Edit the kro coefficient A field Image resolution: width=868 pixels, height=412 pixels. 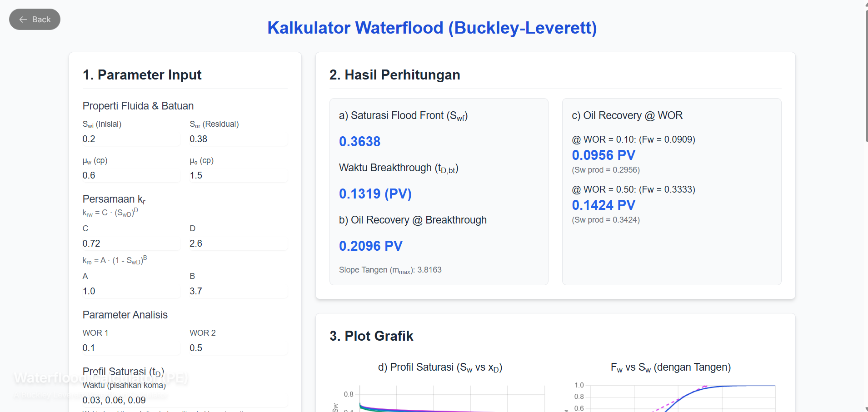(x=131, y=291)
